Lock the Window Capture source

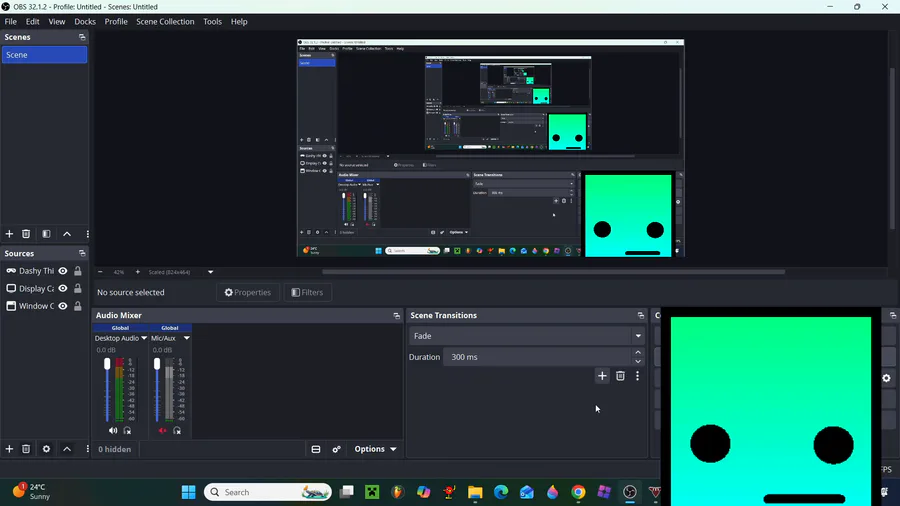(77, 306)
